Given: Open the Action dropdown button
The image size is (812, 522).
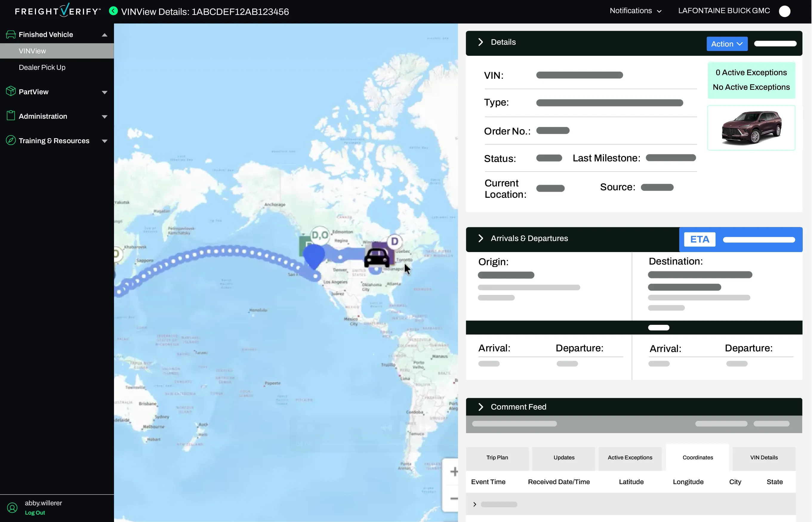Looking at the screenshot, I should coord(727,44).
